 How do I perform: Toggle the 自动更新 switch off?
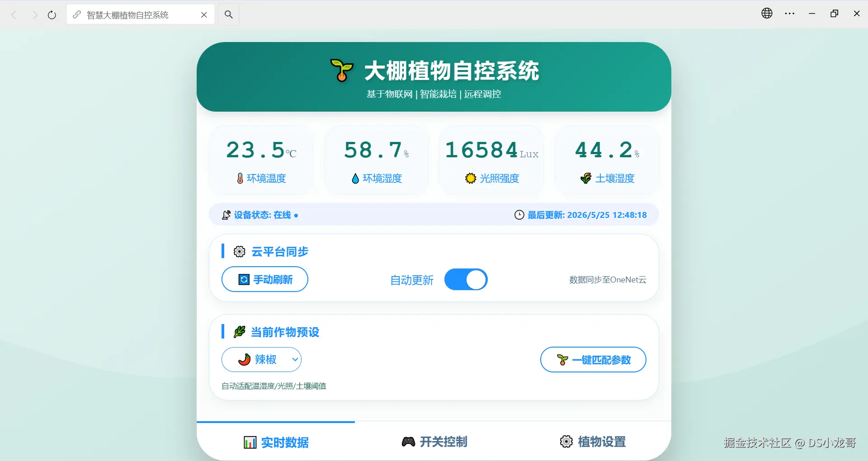[x=466, y=280]
